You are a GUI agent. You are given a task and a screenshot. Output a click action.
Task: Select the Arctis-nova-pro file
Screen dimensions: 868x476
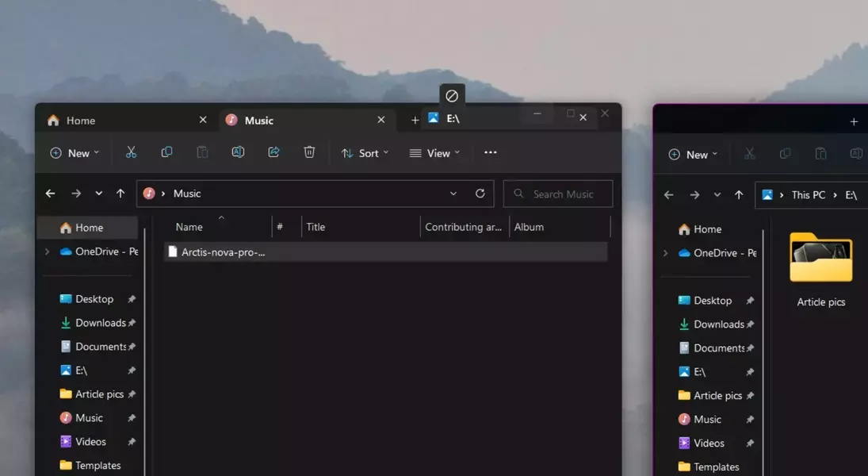pos(222,252)
